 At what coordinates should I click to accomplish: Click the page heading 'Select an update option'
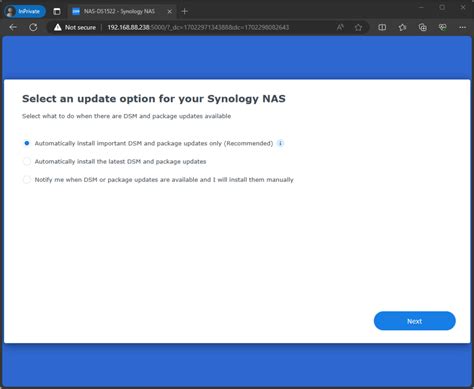[154, 99]
